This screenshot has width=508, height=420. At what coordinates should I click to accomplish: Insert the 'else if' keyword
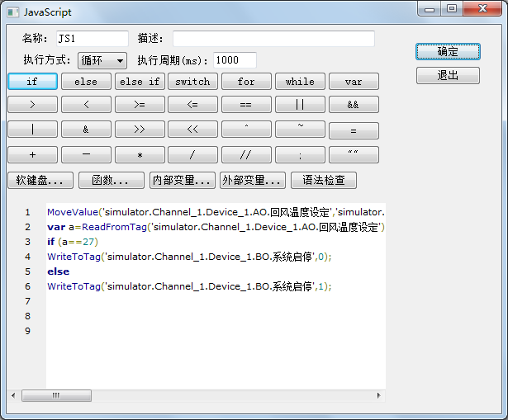point(140,81)
